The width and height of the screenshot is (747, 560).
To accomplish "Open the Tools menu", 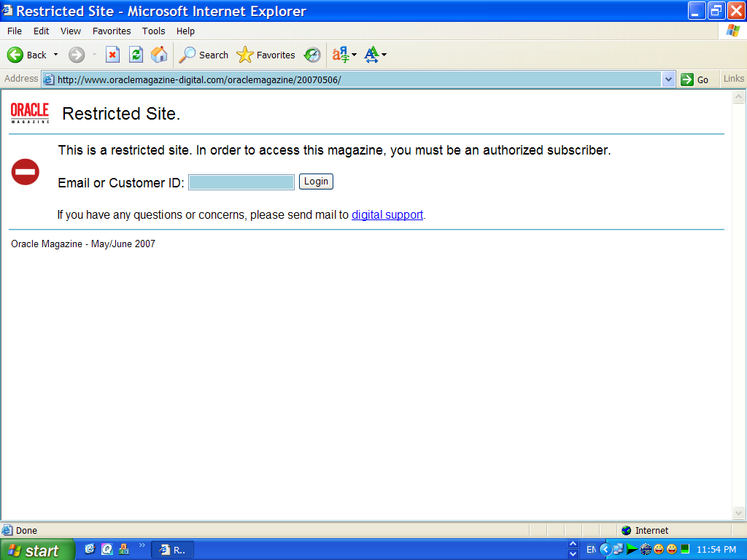I will [x=153, y=31].
